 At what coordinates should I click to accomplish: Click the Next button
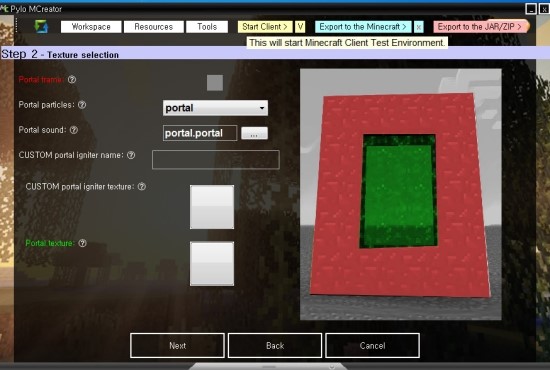click(x=177, y=346)
